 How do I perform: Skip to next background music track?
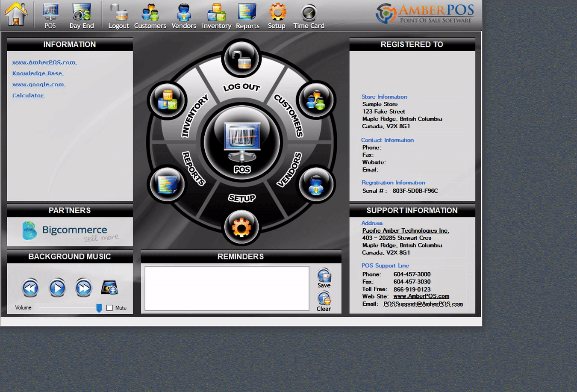[84, 288]
